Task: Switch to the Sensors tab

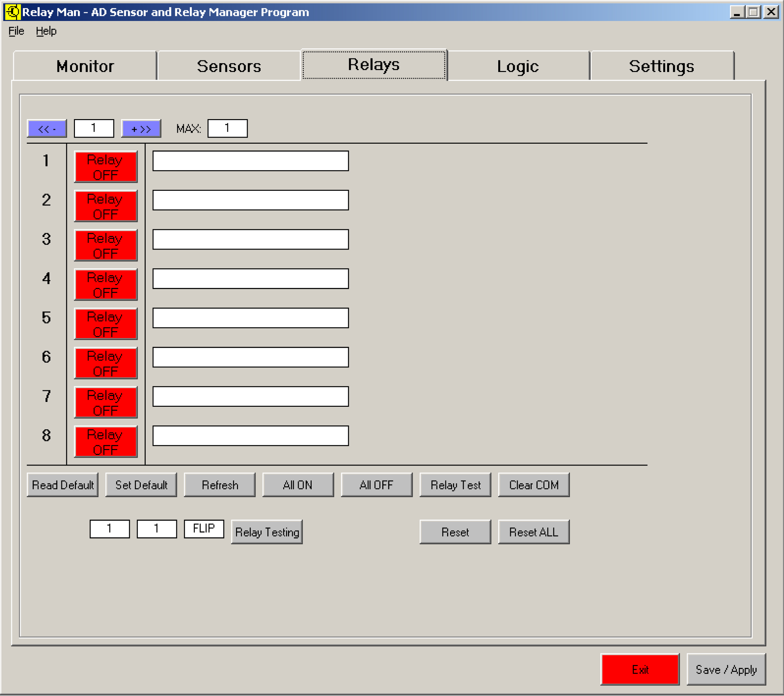Action: (229, 66)
